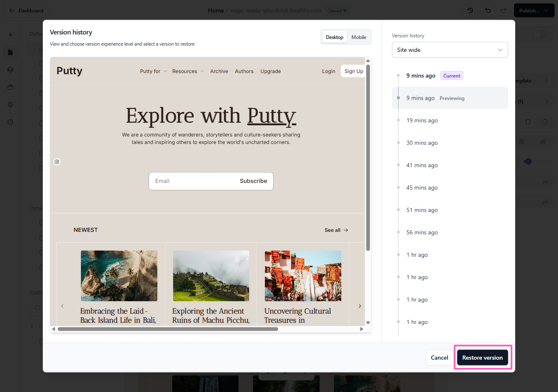Click the carousel next arrow
Viewport: 558px width, 392px height.
[x=360, y=306]
